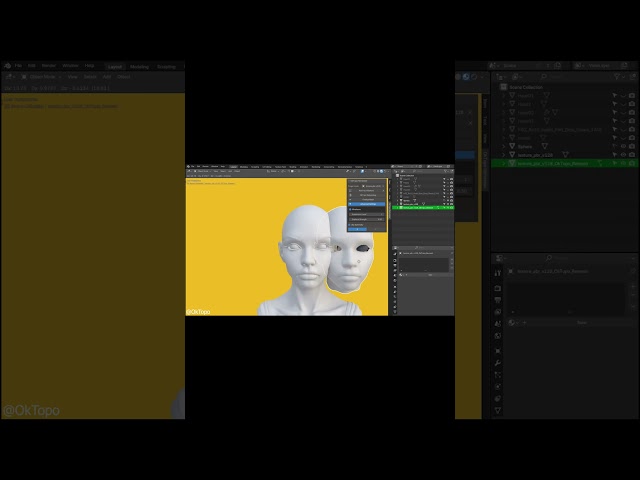Toggle texture_pbr_v128 eye visibility in background outliner
The image size is (640, 480).
(x=623, y=155)
